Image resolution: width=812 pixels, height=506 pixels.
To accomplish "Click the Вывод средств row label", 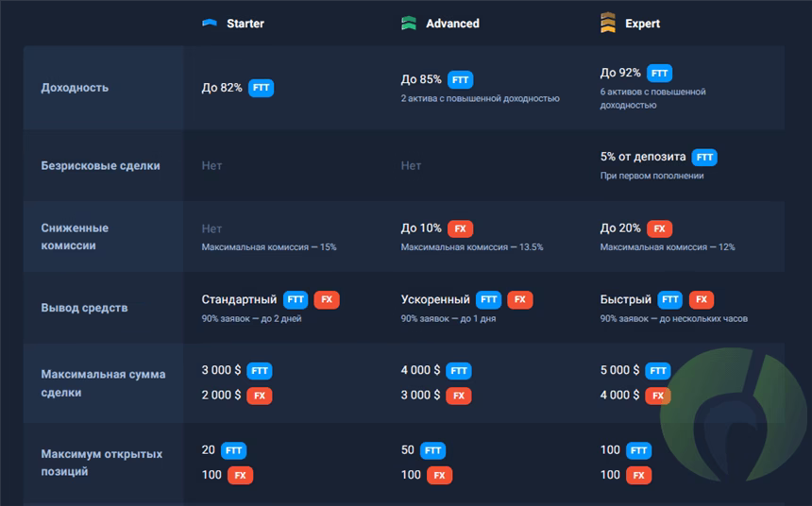I will (84, 308).
